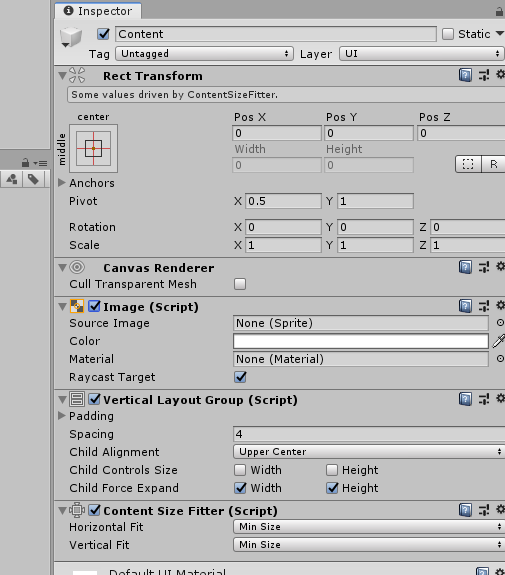Pick a color with the eyedropper icon
505x575 pixels.
[x=499, y=341]
